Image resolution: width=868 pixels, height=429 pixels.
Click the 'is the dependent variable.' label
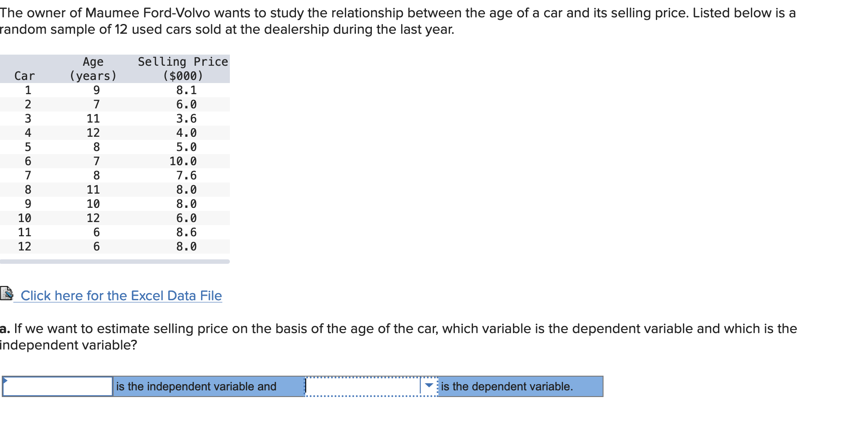tap(506, 386)
